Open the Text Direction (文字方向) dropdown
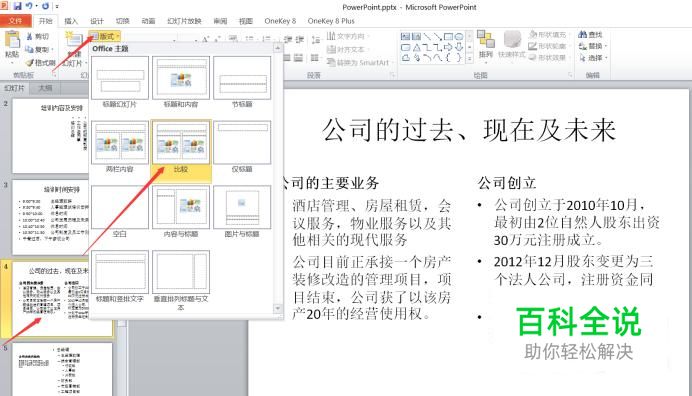This screenshot has height=396, width=692. click(348, 36)
